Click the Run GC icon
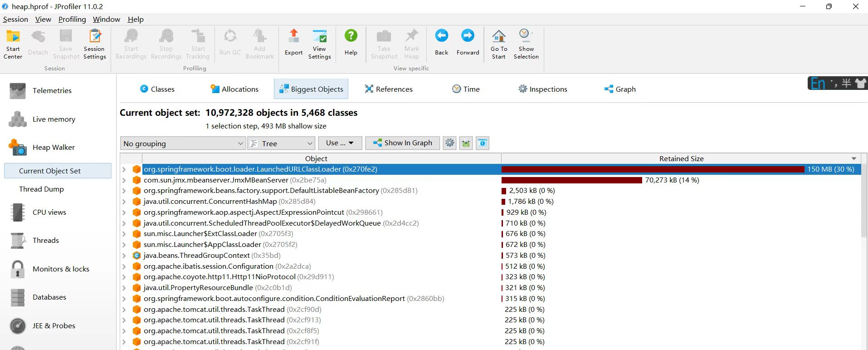 point(230,44)
